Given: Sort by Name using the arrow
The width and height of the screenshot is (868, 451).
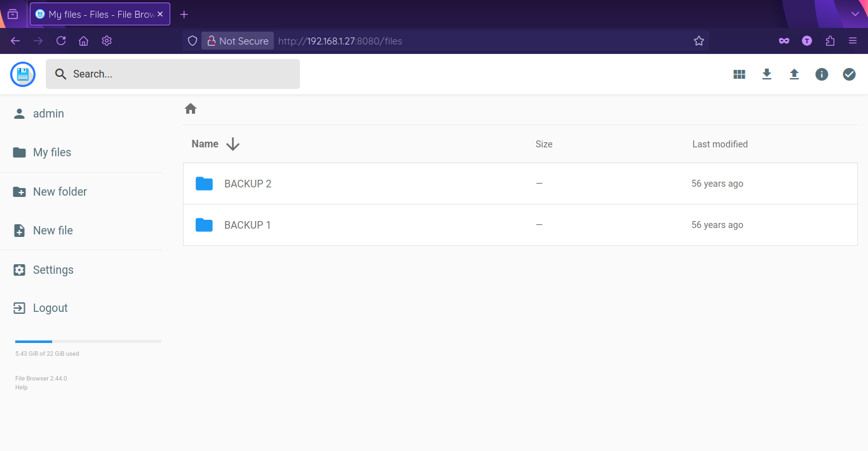Looking at the screenshot, I should (x=233, y=144).
